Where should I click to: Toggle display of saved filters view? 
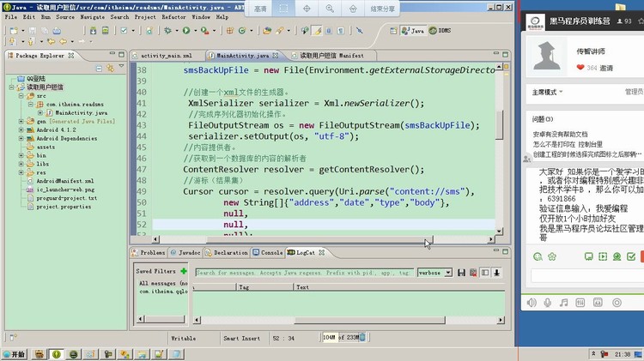[485, 273]
